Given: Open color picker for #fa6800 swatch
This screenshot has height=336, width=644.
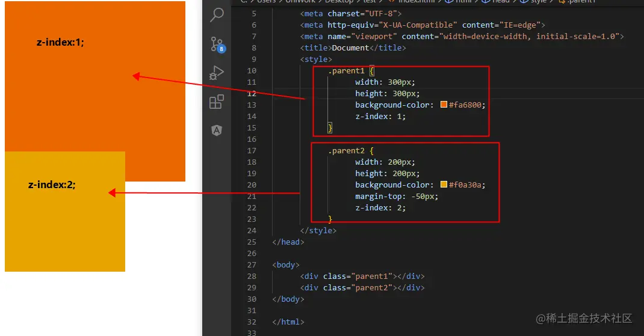Looking at the screenshot, I should click(x=444, y=105).
